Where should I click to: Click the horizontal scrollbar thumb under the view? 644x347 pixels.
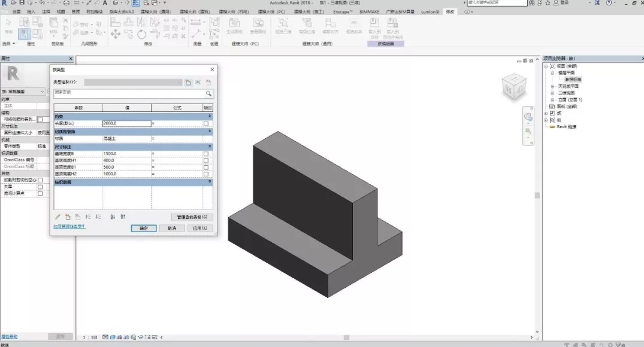pos(347,337)
